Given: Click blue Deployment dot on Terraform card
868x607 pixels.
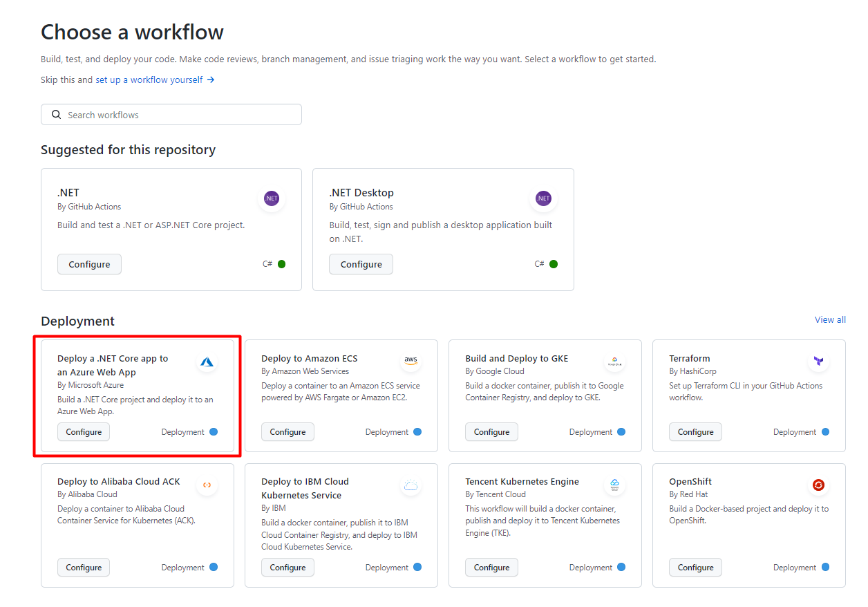Looking at the screenshot, I should pyautogui.click(x=825, y=432).
